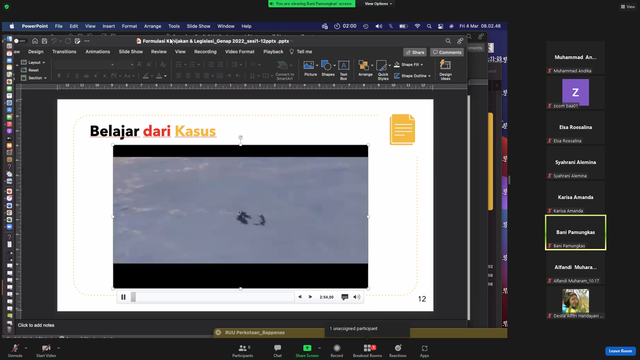640x360 pixels.
Task: Open font name combo box
Action: tap(84, 64)
